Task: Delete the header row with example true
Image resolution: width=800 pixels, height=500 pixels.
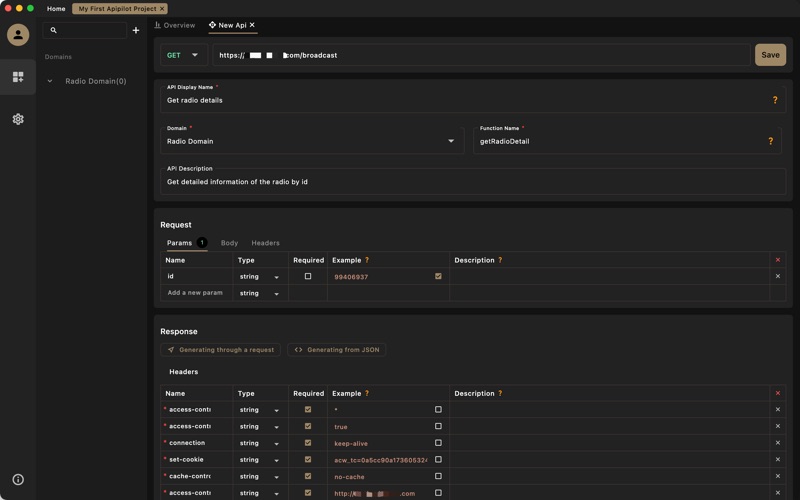Action: (x=778, y=426)
